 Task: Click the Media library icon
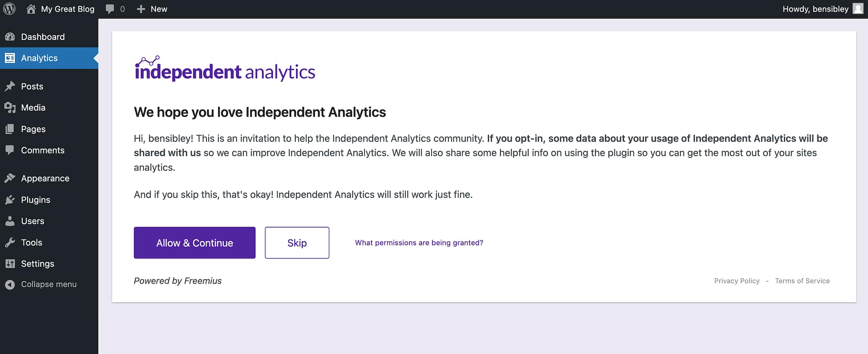(10, 108)
